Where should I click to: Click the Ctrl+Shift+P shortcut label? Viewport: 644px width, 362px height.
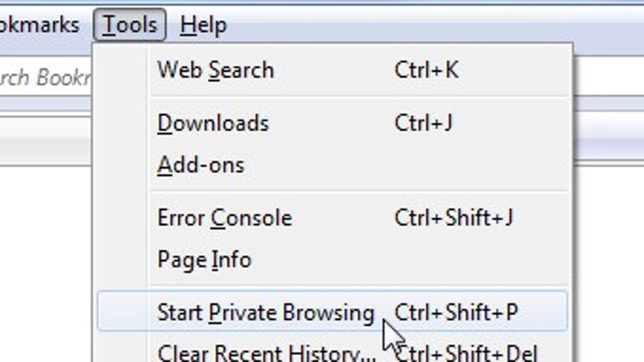point(456,312)
